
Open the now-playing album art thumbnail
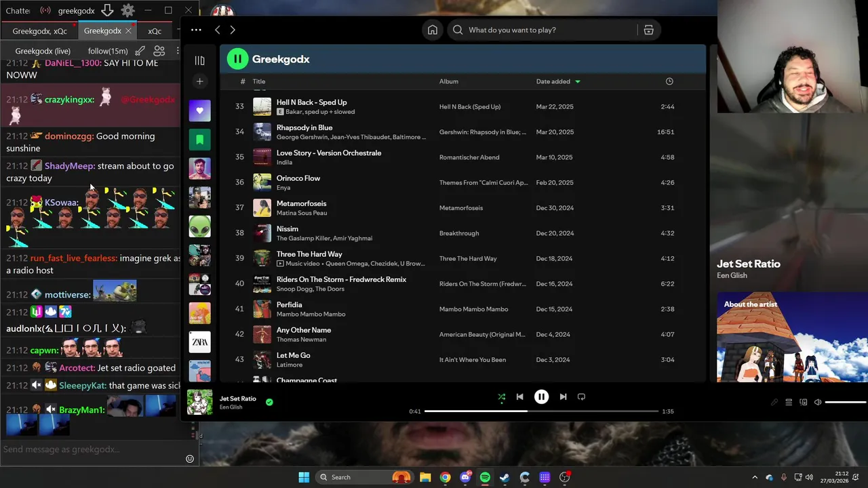pyautogui.click(x=199, y=402)
